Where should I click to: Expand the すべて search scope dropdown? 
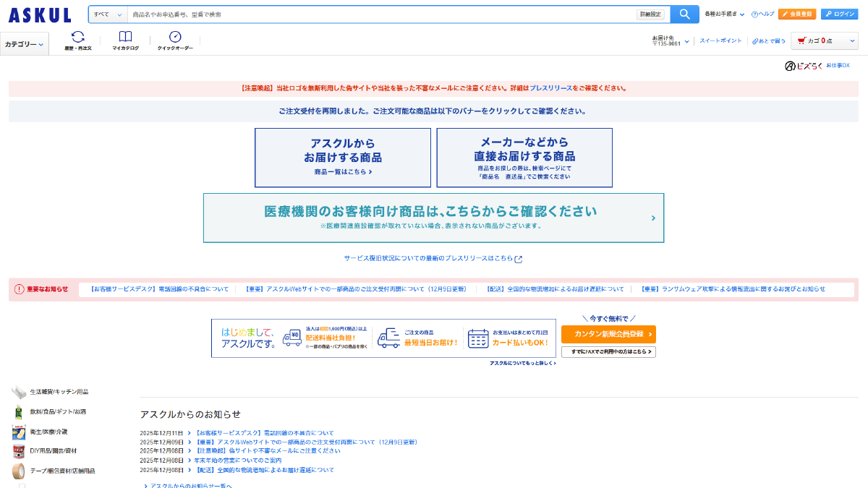click(108, 14)
